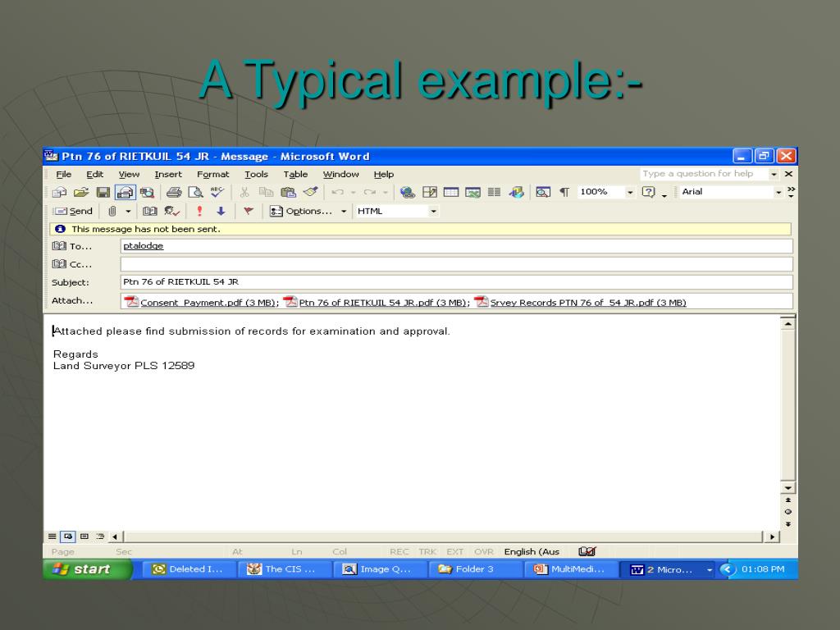The height and width of the screenshot is (630, 840).
Task: Expand the toolbar overflow chevron
Action: coord(792,192)
